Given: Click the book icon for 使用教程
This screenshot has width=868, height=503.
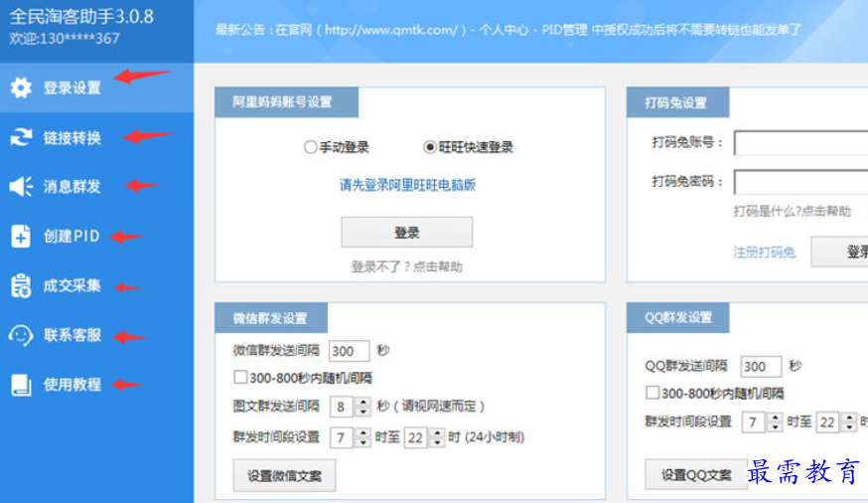Looking at the screenshot, I should [x=21, y=385].
